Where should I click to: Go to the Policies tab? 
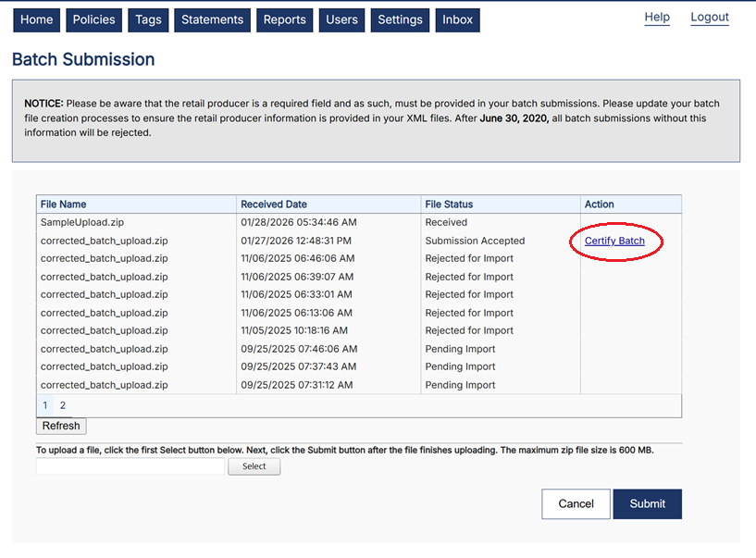pyautogui.click(x=94, y=19)
